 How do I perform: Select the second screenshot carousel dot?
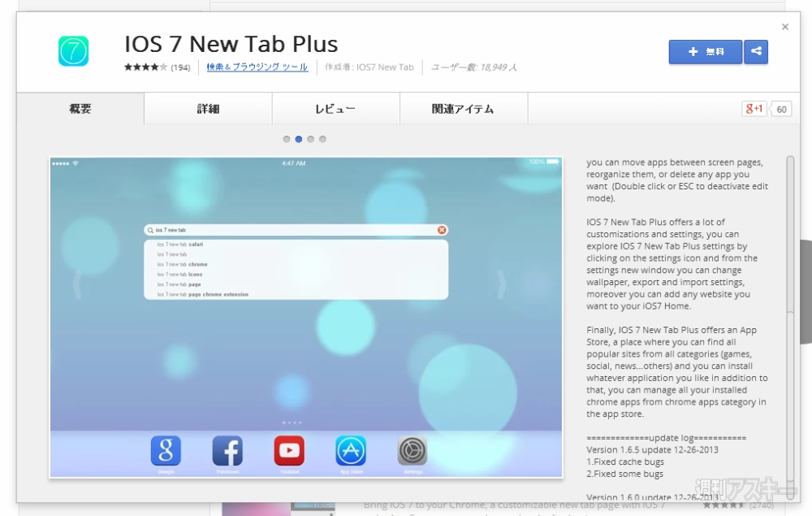click(x=298, y=139)
